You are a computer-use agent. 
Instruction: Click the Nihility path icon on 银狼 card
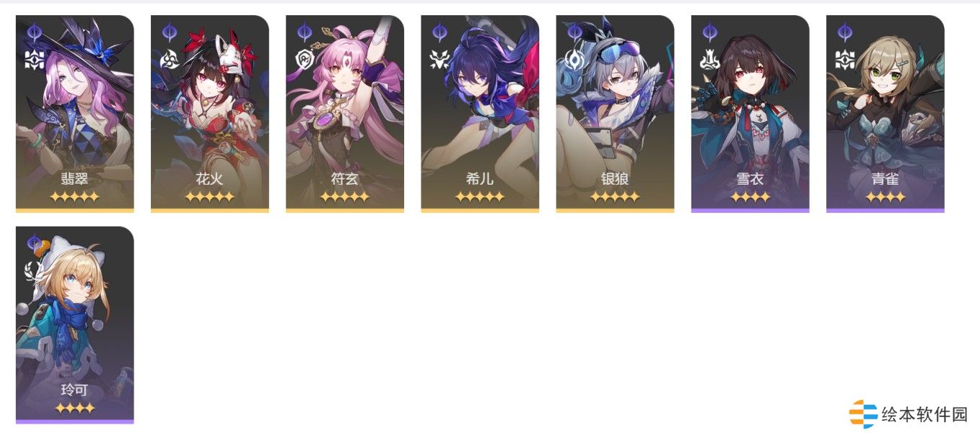tap(574, 58)
